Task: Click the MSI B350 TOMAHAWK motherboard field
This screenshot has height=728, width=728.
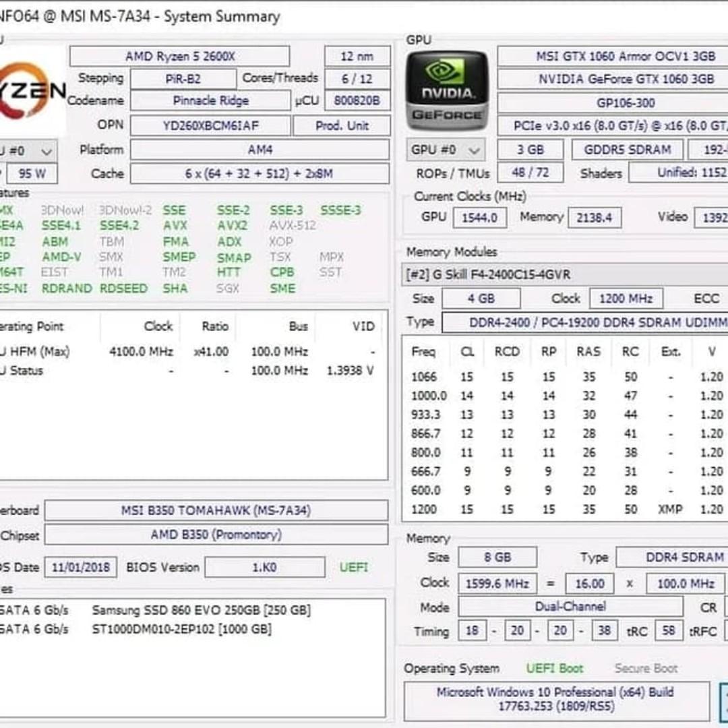Action: 216,511
